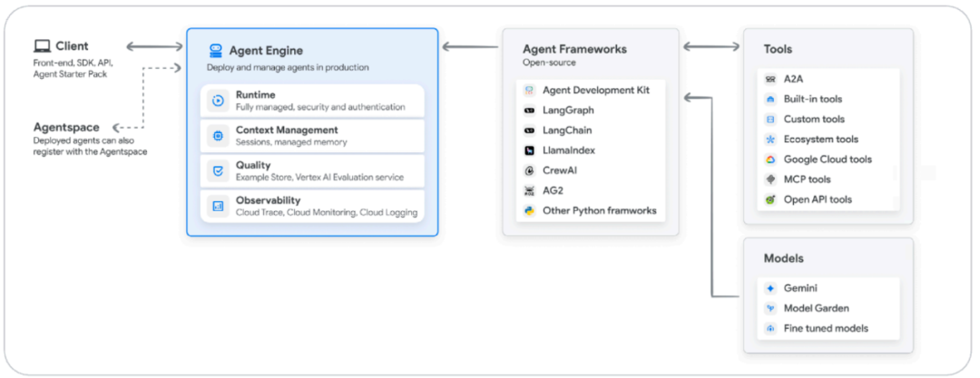Viewport: 980px width, 378px height.
Task: Select the Gemini label
Action: tap(800, 288)
